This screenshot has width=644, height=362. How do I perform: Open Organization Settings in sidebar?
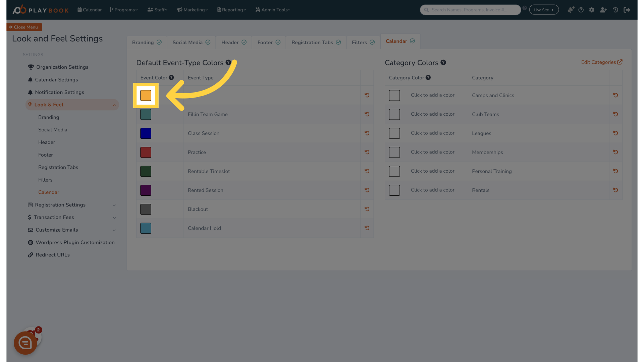tap(58, 67)
